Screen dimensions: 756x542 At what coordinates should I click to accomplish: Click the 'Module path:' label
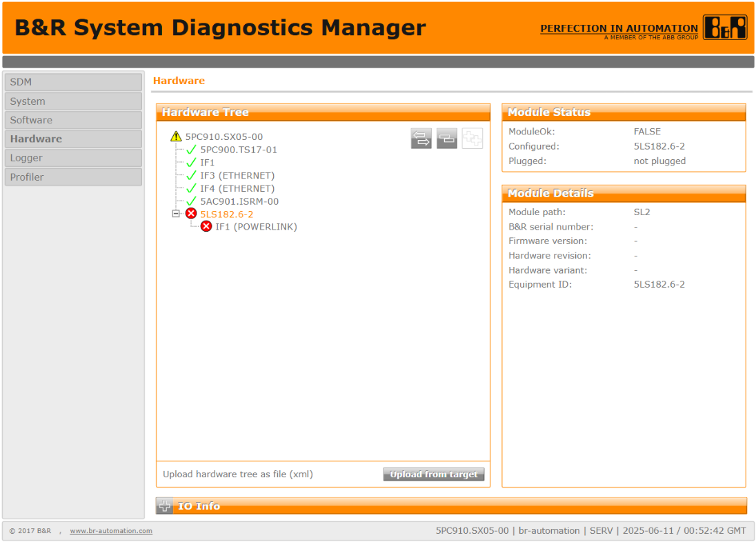click(x=537, y=212)
